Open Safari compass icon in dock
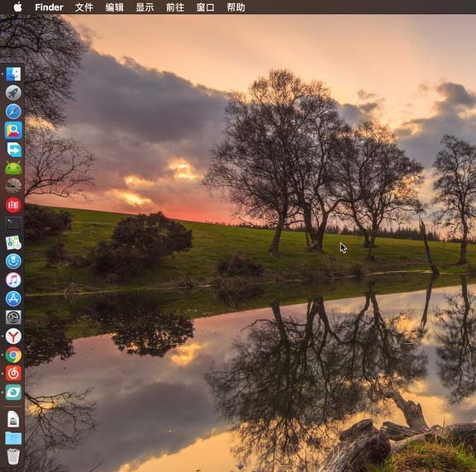This screenshot has height=472, width=476. tap(13, 112)
